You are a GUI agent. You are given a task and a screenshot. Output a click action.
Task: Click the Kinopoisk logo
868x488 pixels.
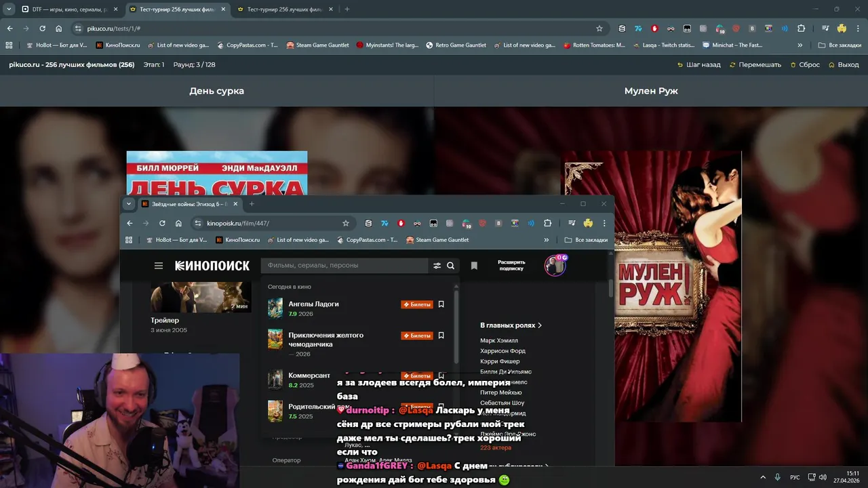coord(212,266)
